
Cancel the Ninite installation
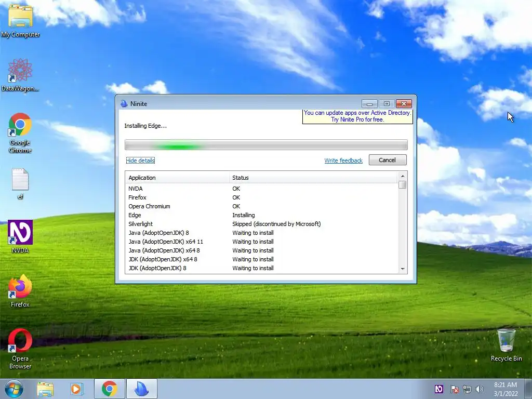(388, 160)
